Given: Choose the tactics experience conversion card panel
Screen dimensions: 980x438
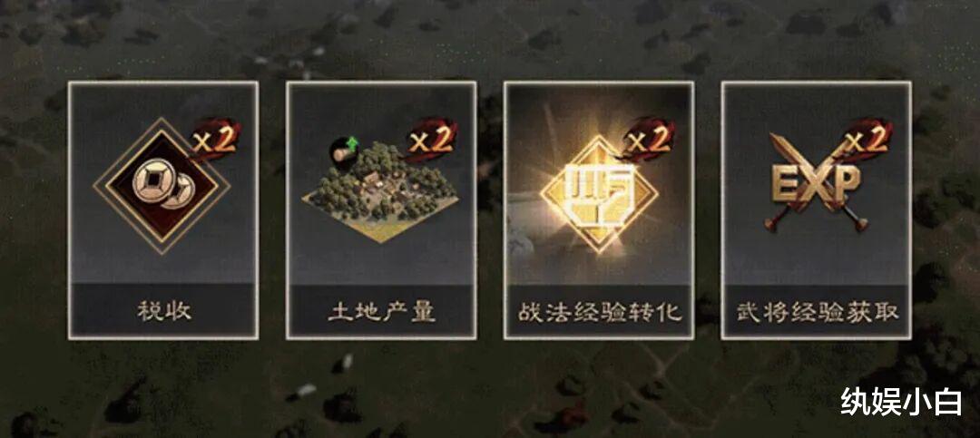Looking at the screenshot, I should point(599,210).
